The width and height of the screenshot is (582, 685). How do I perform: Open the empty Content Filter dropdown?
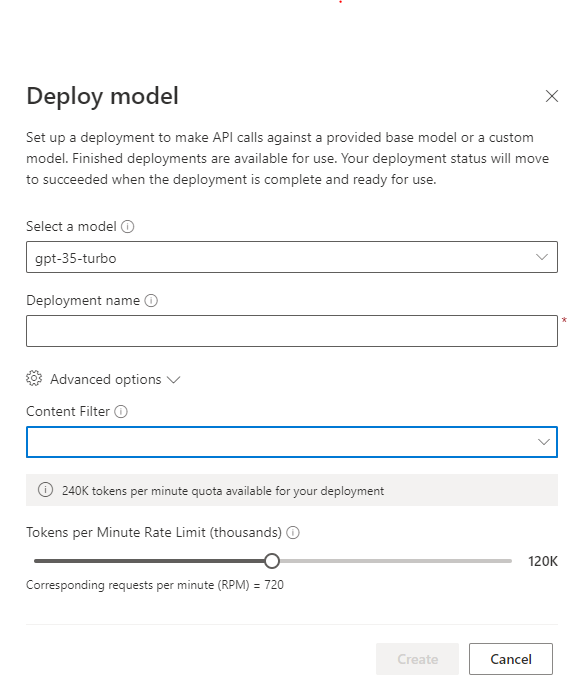pos(292,442)
